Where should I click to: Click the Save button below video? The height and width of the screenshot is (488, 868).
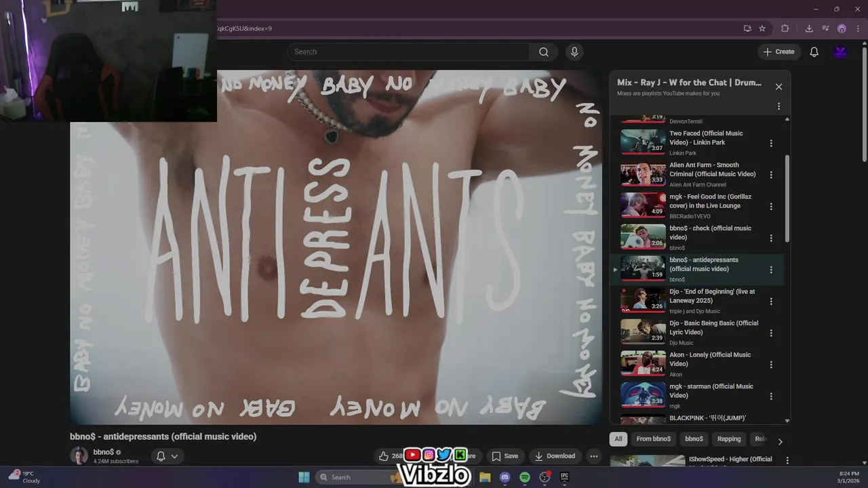click(505, 456)
